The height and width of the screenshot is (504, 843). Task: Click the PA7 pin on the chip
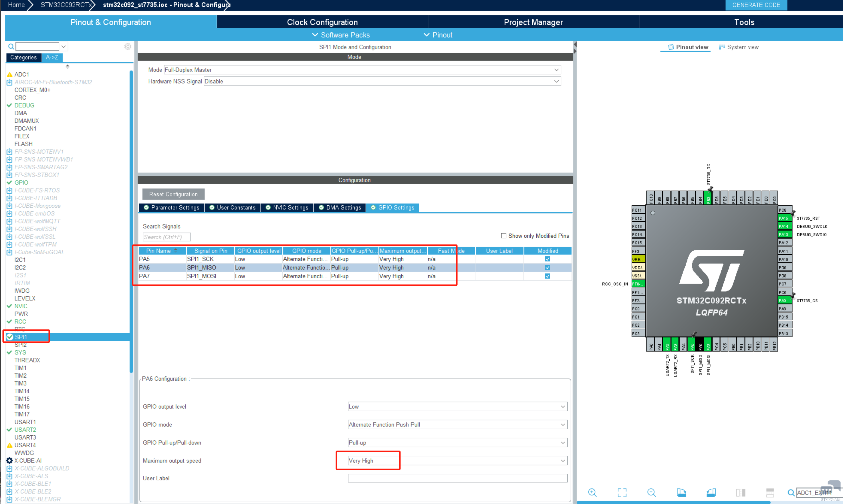[x=709, y=344]
